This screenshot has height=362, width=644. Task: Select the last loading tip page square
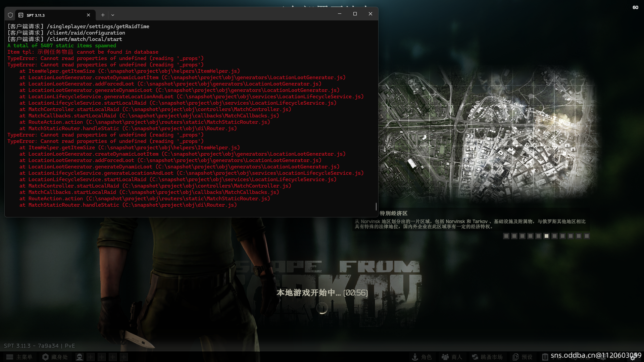(587, 236)
